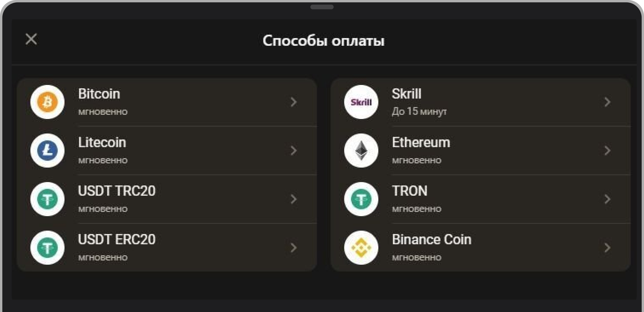Click the yellow Binance Coin icon

coord(361,247)
